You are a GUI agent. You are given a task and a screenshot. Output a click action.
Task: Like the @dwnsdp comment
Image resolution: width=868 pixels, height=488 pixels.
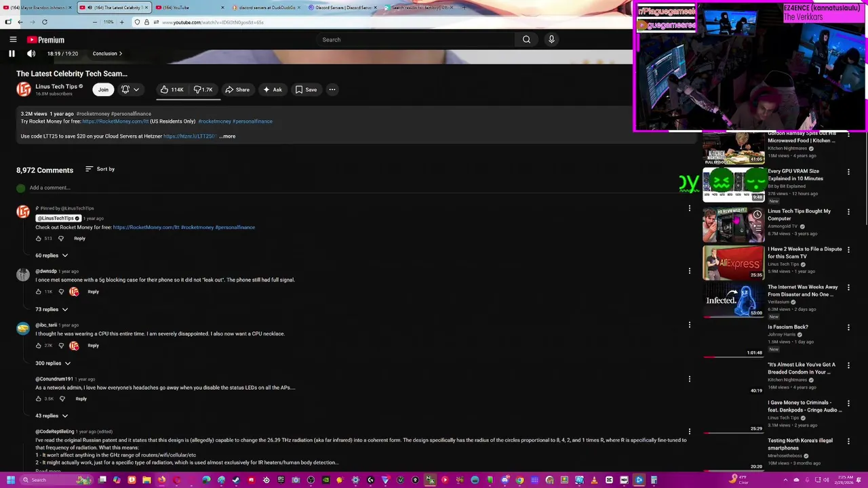click(39, 291)
